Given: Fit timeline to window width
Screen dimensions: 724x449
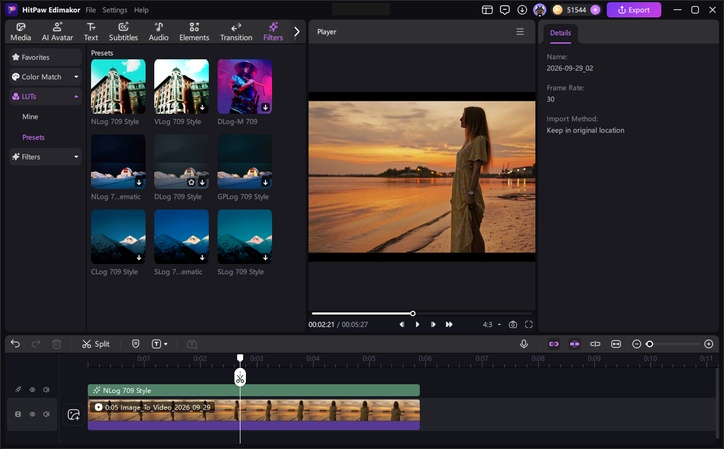Looking at the screenshot, I should [616, 344].
